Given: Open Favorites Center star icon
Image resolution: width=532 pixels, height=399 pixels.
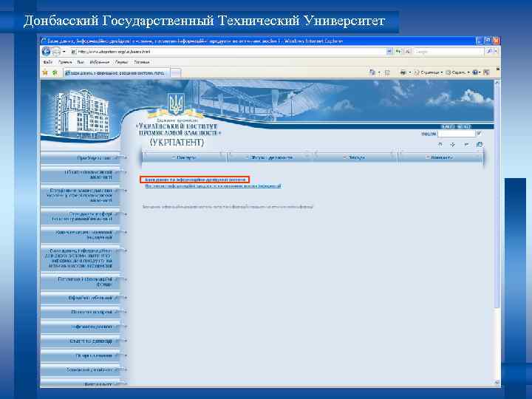Looking at the screenshot, I should point(45,72).
